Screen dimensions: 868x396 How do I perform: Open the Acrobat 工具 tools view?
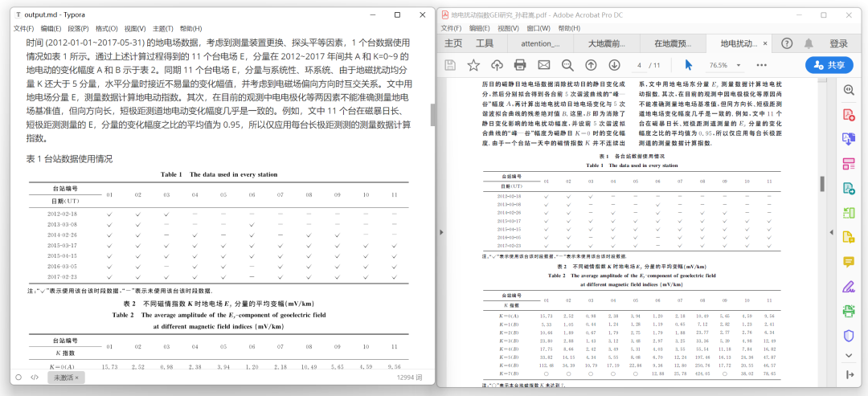tap(485, 43)
